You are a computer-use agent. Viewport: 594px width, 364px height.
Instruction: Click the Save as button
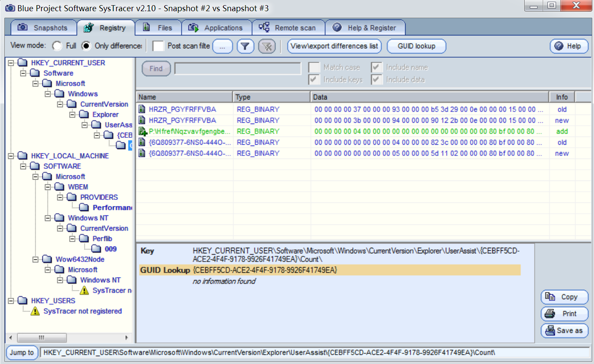565,330
